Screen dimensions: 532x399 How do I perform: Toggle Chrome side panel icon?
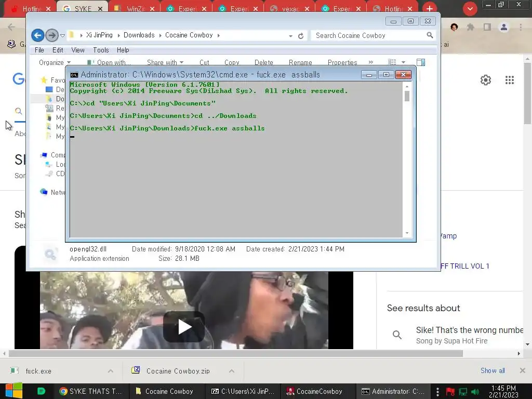pos(487,27)
